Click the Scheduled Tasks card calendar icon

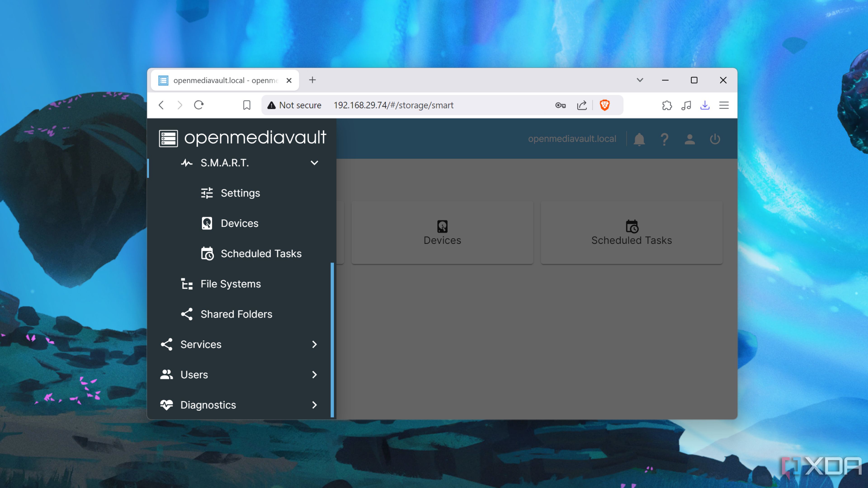(632, 226)
